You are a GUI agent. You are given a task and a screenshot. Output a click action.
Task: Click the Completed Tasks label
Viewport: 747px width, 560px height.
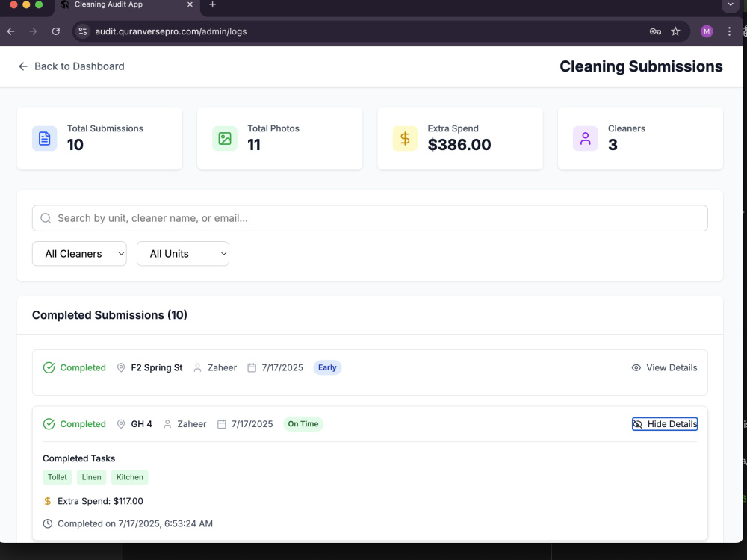click(78, 458)
